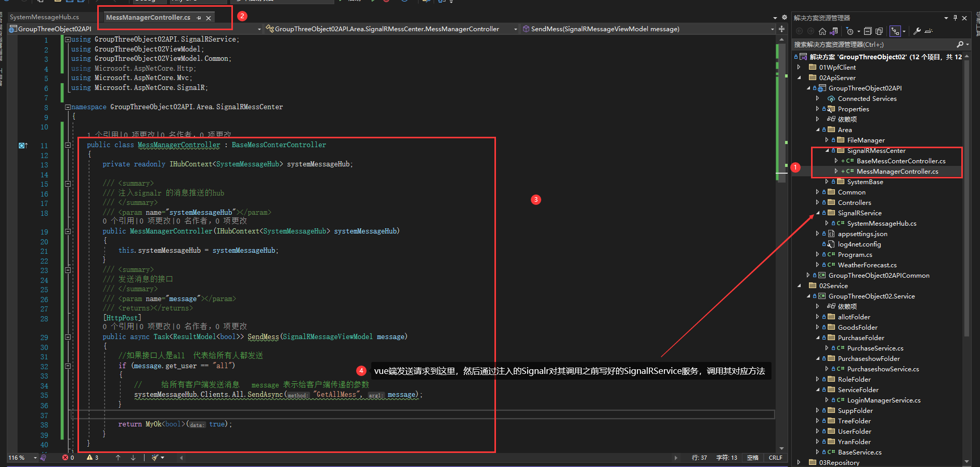Select the Connected Services node
The image size is (980, 467).
coord(867,99)
